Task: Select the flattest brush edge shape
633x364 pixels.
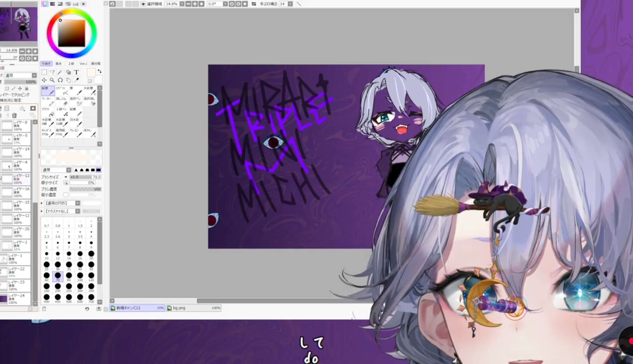Action: point(98,170)
